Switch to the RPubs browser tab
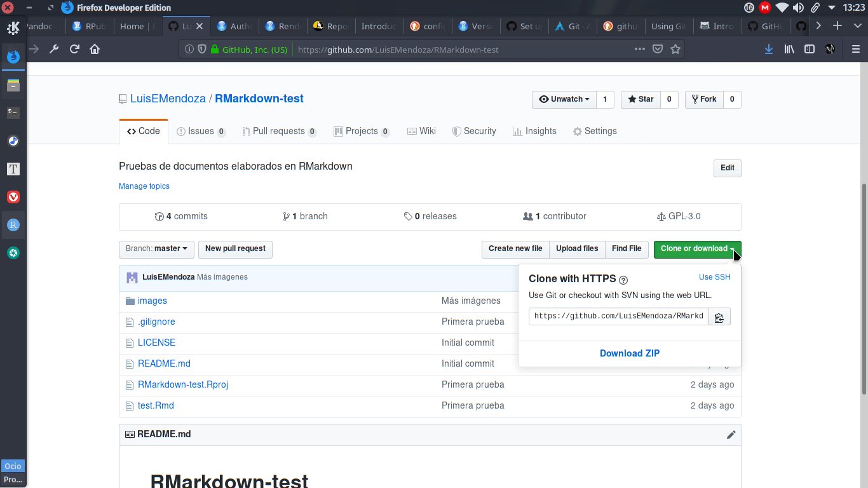This screenshot has height=488, width=868. pyautogui.click(x=90, y=26)
